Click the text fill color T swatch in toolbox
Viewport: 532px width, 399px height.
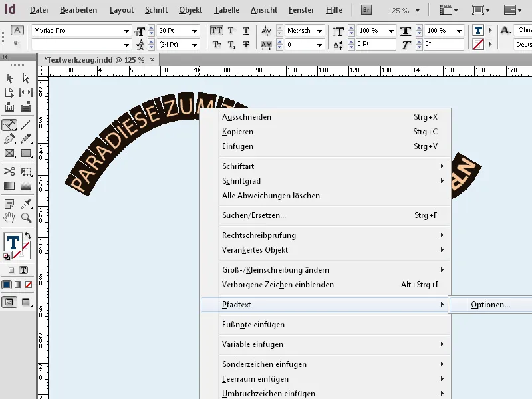[x=13, y=242]
